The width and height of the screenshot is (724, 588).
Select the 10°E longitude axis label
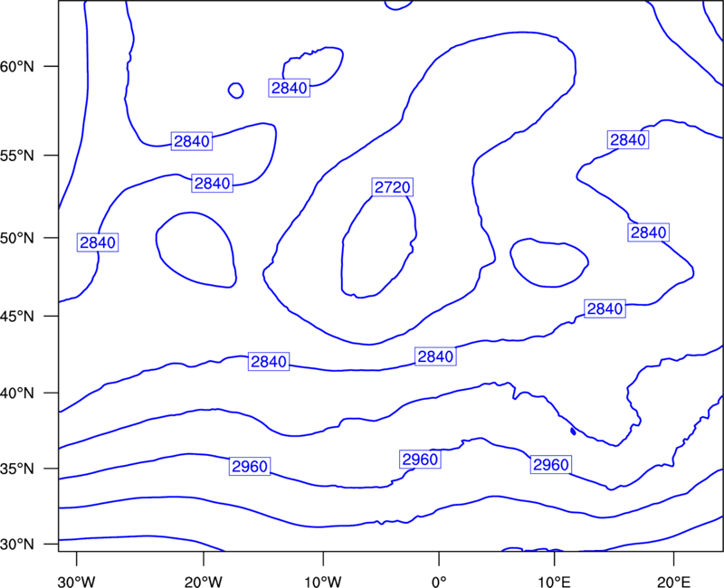click(554, 582)
